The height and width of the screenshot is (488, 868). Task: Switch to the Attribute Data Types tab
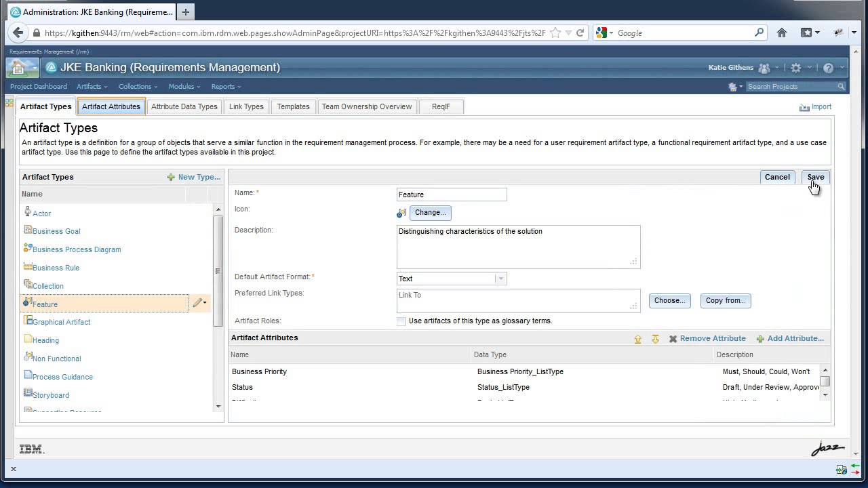pos(184,106)
